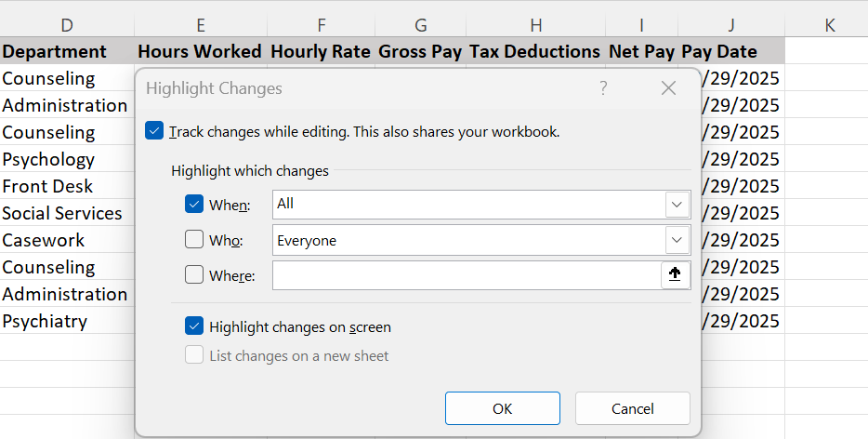Enable the Who checkbox

pos(194,240)
